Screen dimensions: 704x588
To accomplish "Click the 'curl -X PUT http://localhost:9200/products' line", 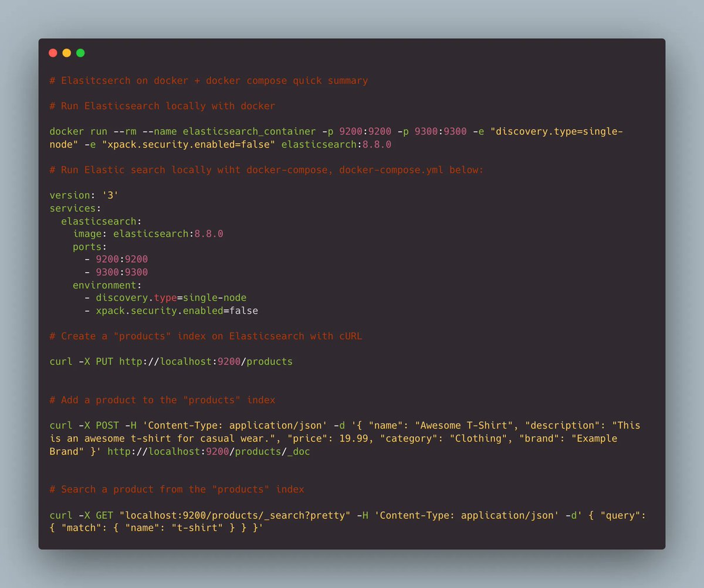I will (171, 362).
